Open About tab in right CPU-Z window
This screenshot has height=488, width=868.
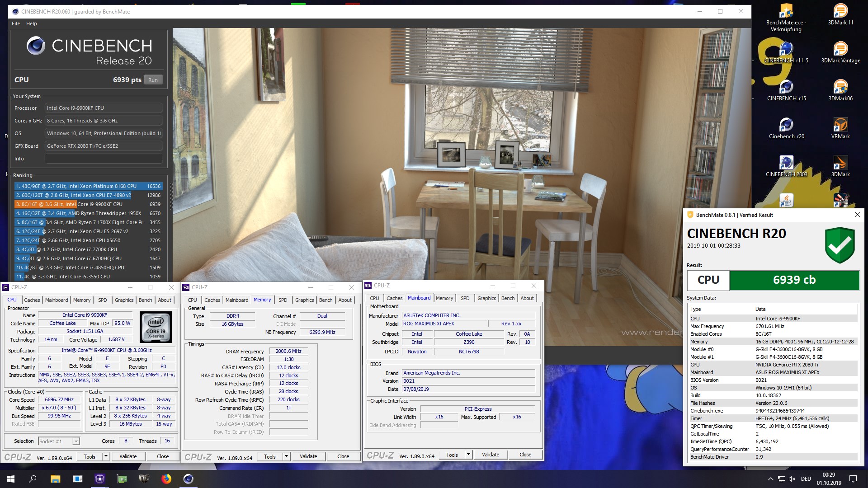point(527,298)
